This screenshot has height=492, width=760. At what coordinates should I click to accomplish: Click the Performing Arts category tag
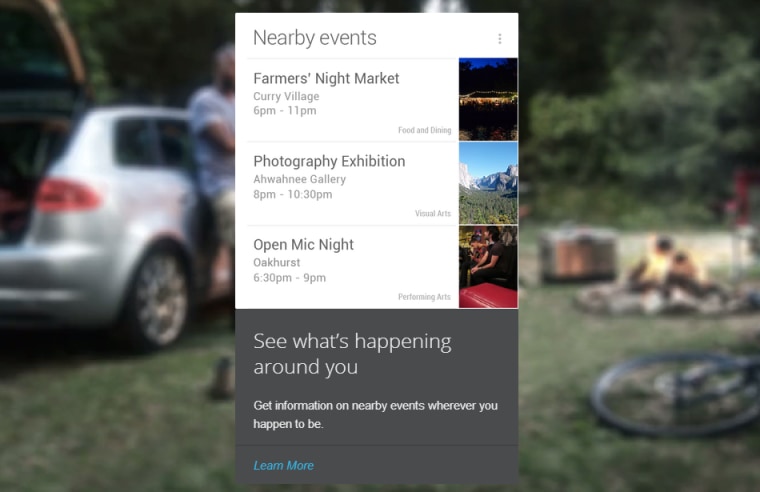tap(424, 297)
